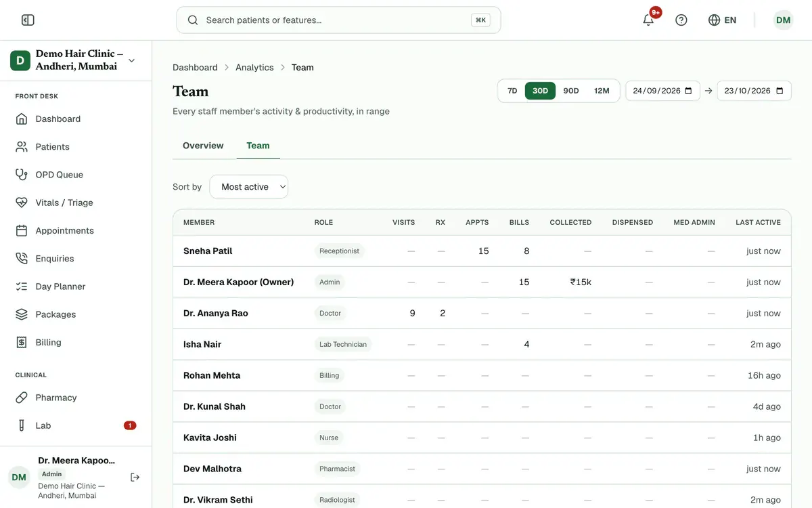Click the Dev Malhotra member name
The width and height of the screenshot is (812, 508).
click(x=212, y=469)
